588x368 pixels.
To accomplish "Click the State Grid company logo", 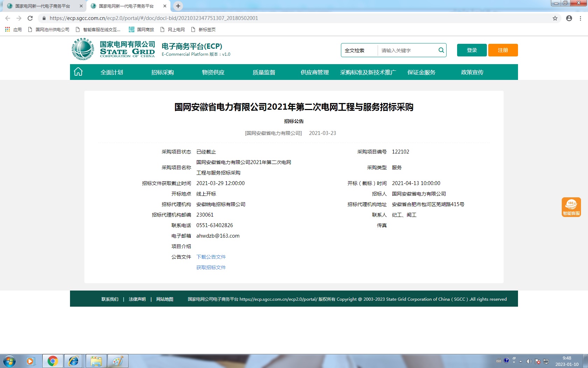I will [x=113, y=49].
